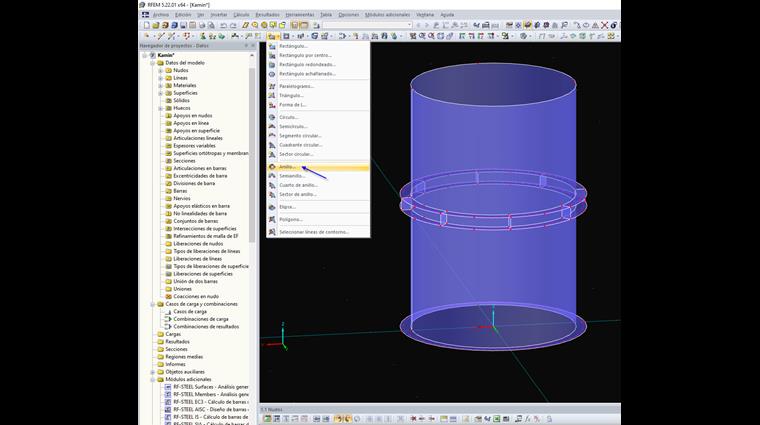Viewport: 760px width, 425px height.
Task: Select the highlighted Anillo... entry
Action: [x=318, y=167]
